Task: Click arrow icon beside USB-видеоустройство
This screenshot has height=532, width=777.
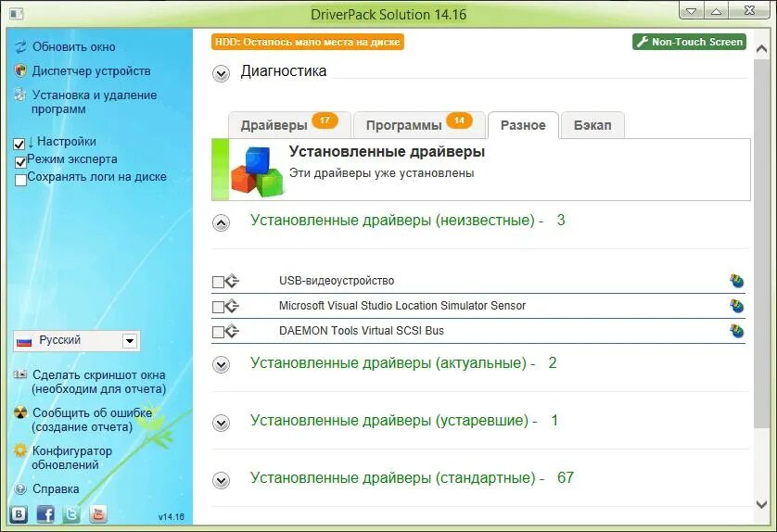Action: 232,282
